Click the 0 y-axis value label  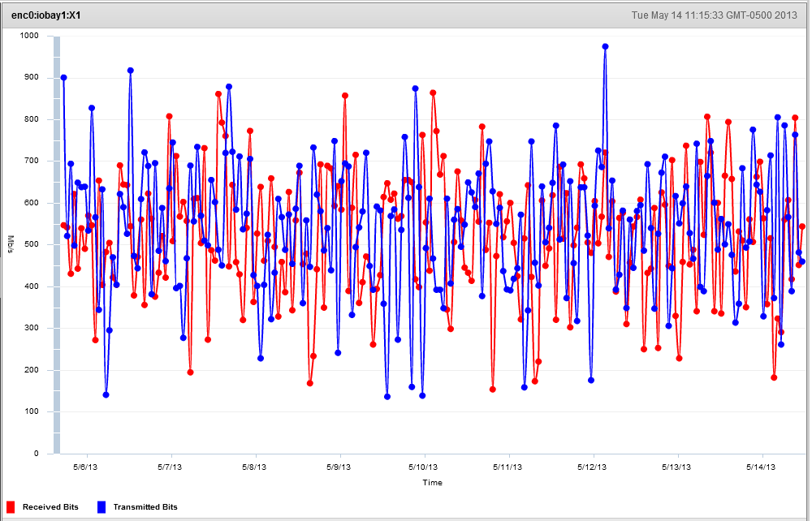pos(36,454)
